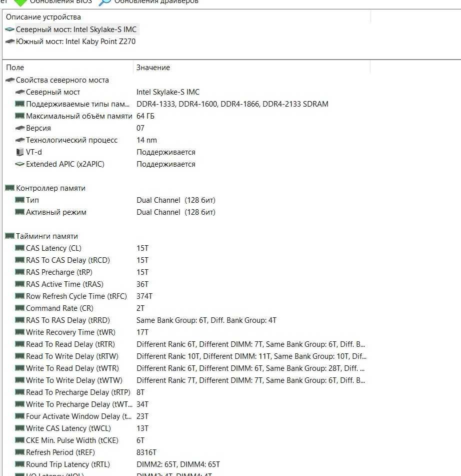Click the Северный мост field chip icon

tap(19, 92)
